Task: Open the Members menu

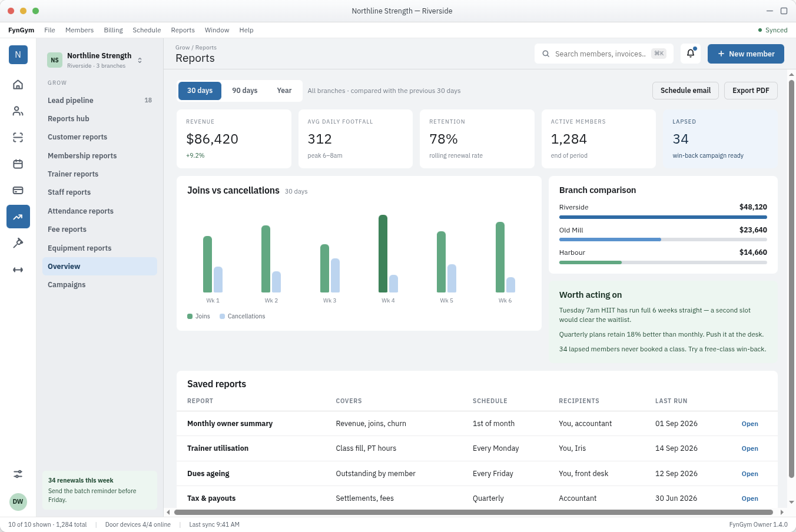Action: (x=79, y=30)
